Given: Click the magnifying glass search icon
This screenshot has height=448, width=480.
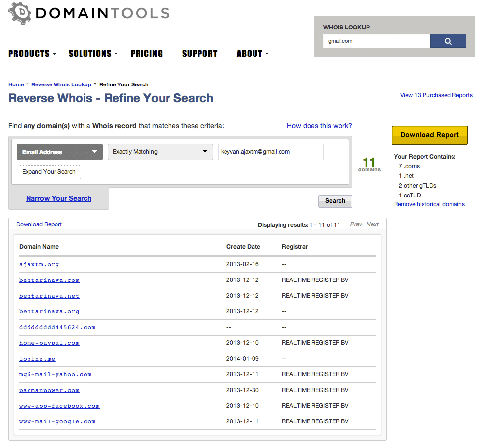Looking at the screenshot, I should tap(448, 41).
